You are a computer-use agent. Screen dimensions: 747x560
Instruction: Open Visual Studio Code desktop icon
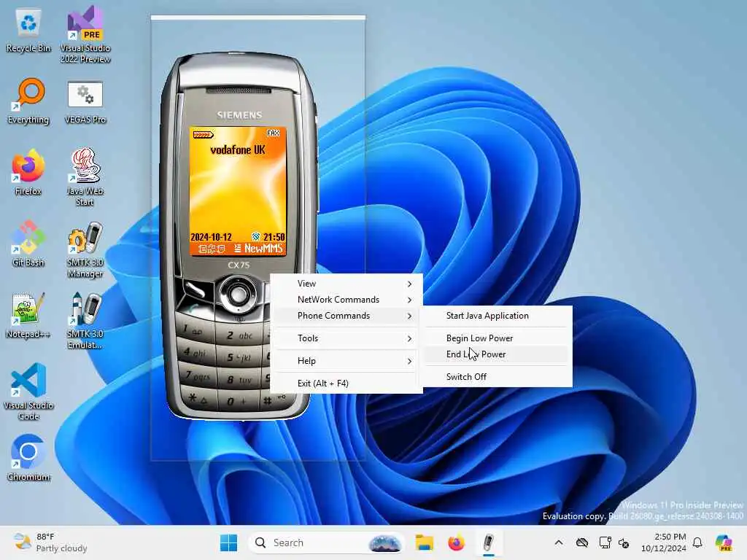point(28,392)
